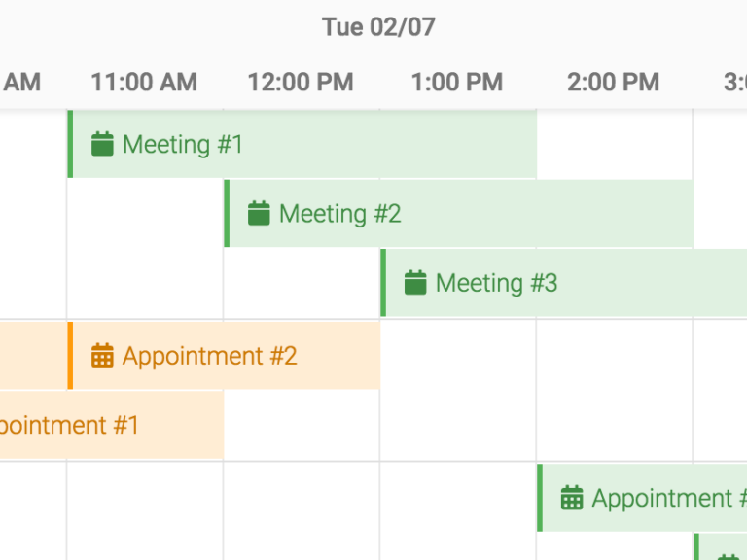Viewport: 747px width, 560px height.
Task: Select the Meeting #3 event
Action: point(563,282)
